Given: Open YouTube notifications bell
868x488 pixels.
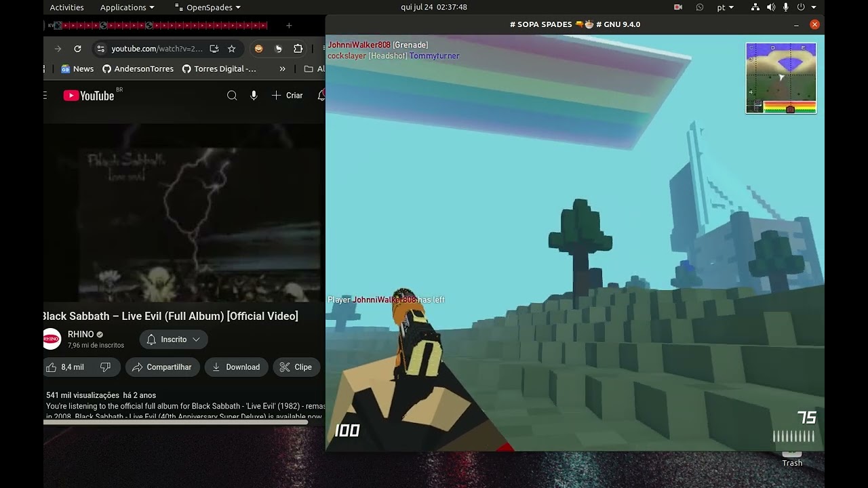Looking at the screenshot, I should pos(321,96).
